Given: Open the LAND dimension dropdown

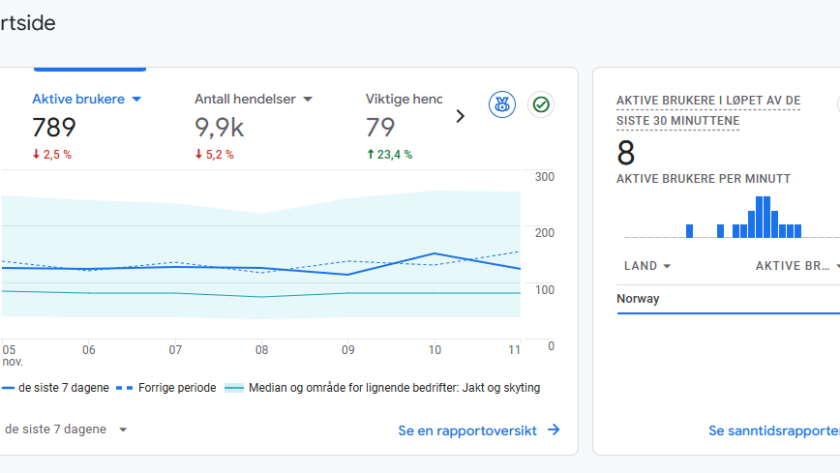Looking at the screenshot, I should (x=666, y=266).
